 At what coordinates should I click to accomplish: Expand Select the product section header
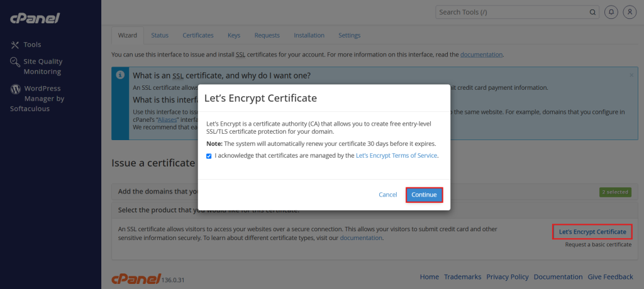pyautogui.click(x=375, y=210)
